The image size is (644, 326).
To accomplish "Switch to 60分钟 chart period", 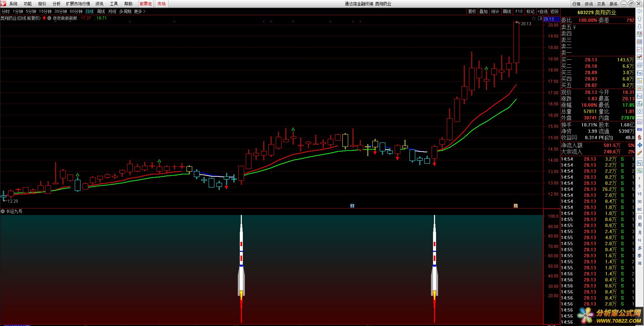I will [76, 11].
